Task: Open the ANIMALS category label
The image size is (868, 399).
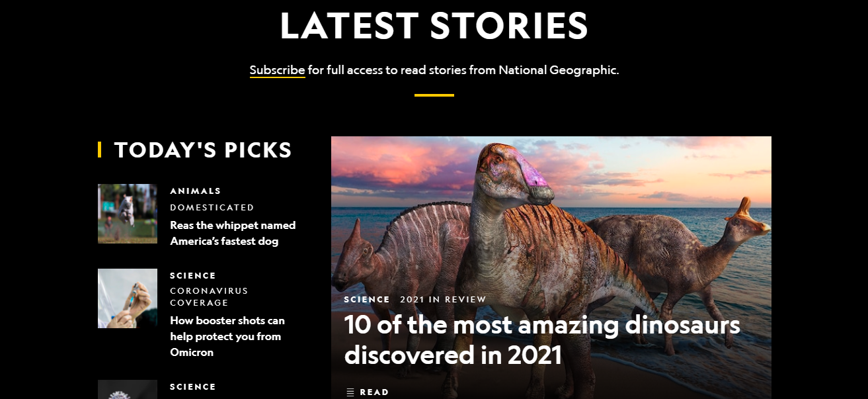Action: [x=196, y=191]
